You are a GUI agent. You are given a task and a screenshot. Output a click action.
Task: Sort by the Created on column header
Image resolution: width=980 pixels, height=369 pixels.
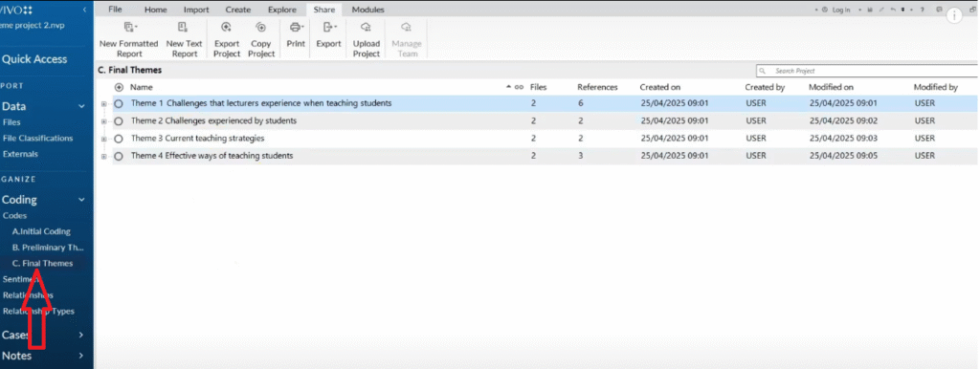coord(660,87)
